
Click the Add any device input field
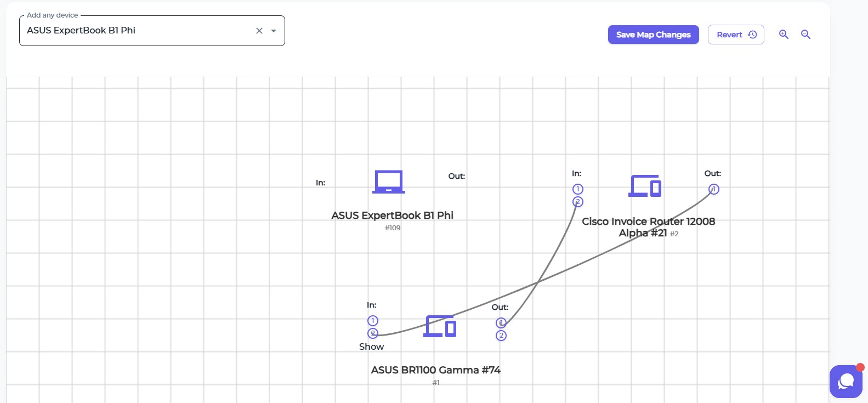coord(137,31)
